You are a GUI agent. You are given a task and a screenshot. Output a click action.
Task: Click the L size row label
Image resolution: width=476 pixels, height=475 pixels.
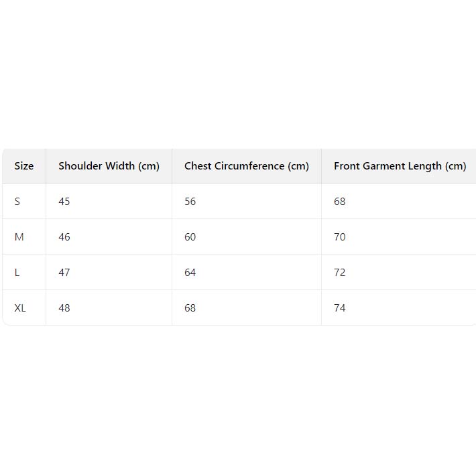17,273
